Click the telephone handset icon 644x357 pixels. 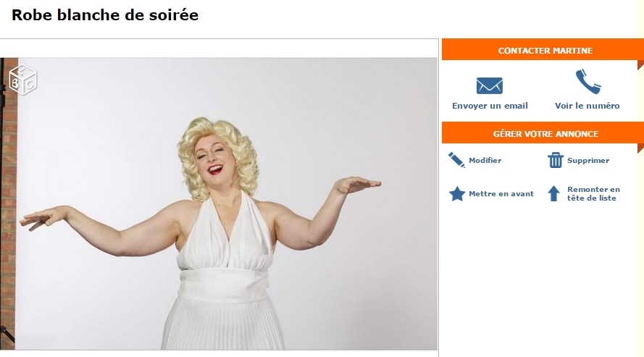tap(587, 82)
